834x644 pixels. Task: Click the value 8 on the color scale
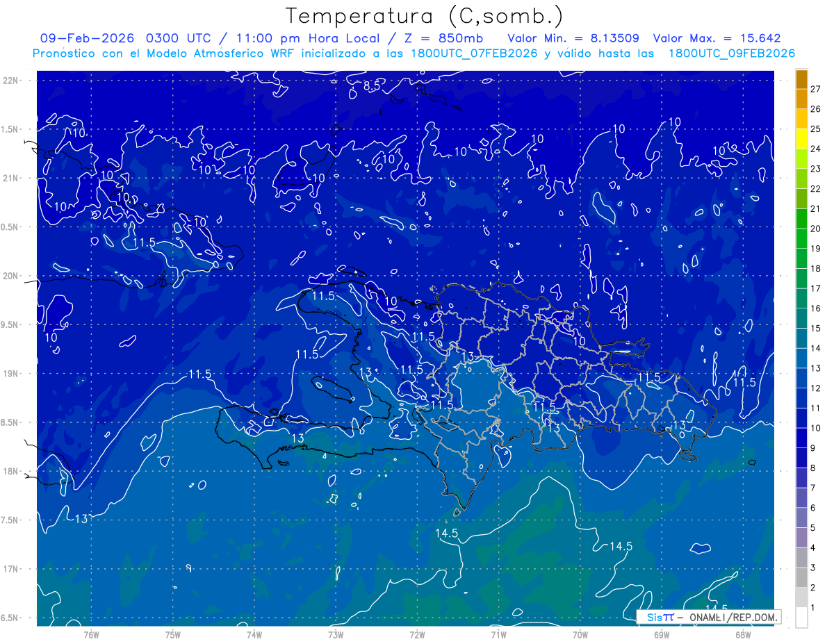click(x=814, y=468)
